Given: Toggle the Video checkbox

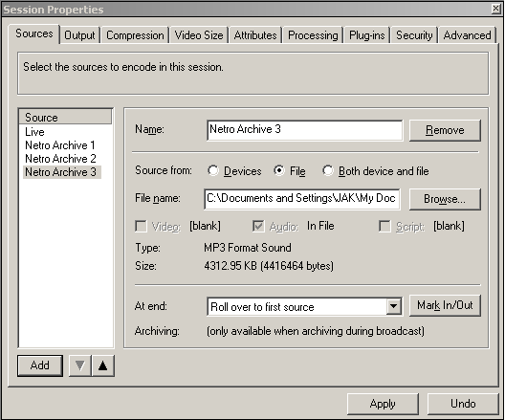Looking at the screenshot, I should pyautogui.click(x=141, y=226).
